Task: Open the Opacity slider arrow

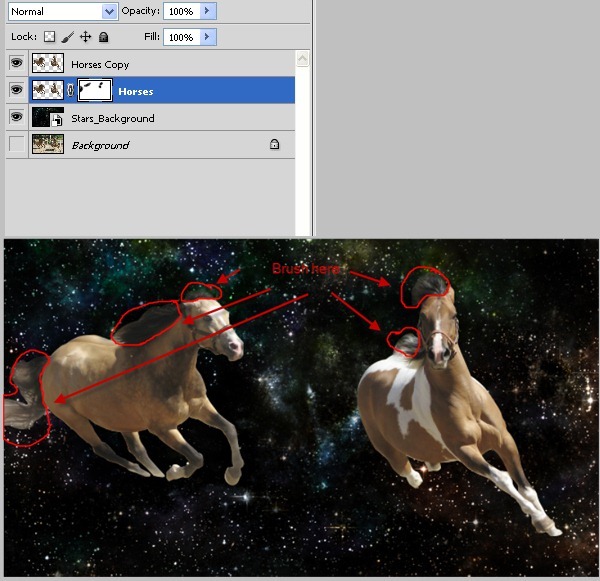Action: (x=208, y=11)
